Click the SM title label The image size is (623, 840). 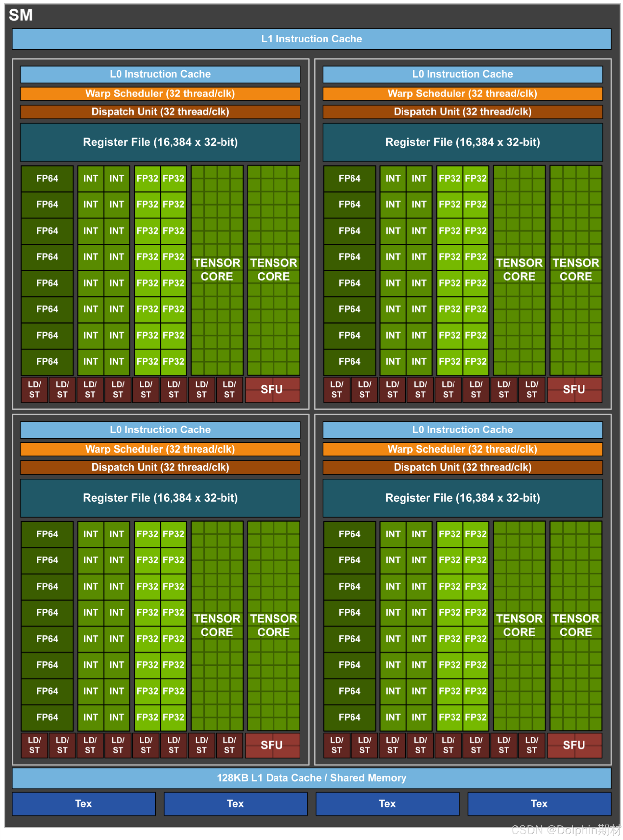[x=21, y=15]
